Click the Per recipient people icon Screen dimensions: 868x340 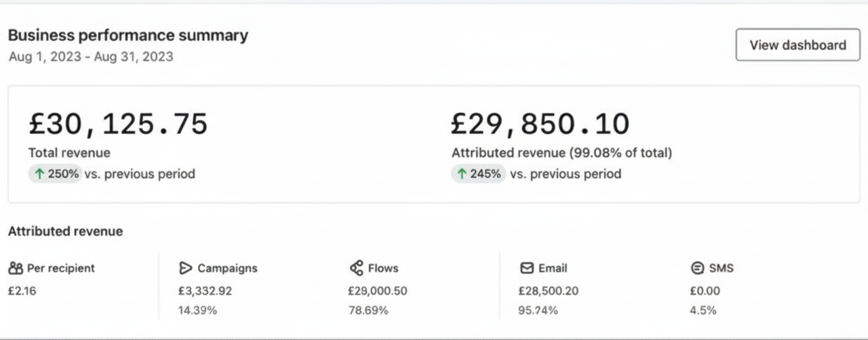16,268
